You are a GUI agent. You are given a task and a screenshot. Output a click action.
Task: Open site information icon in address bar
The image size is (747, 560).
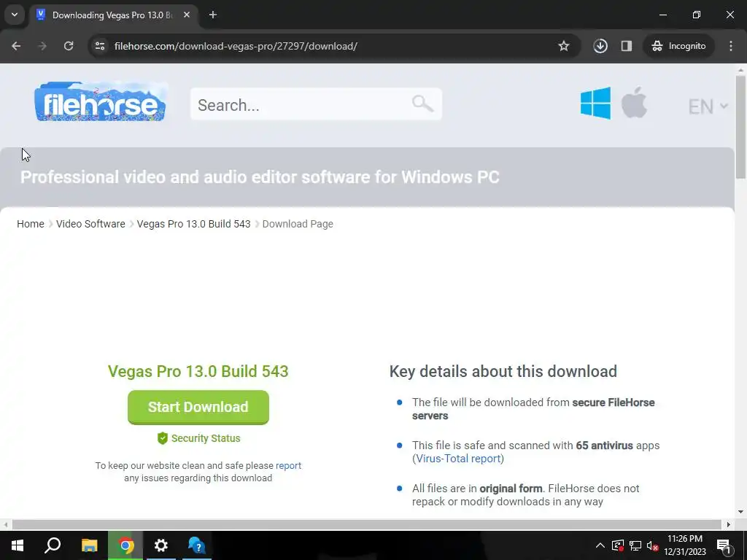click(x=100, y=46)
